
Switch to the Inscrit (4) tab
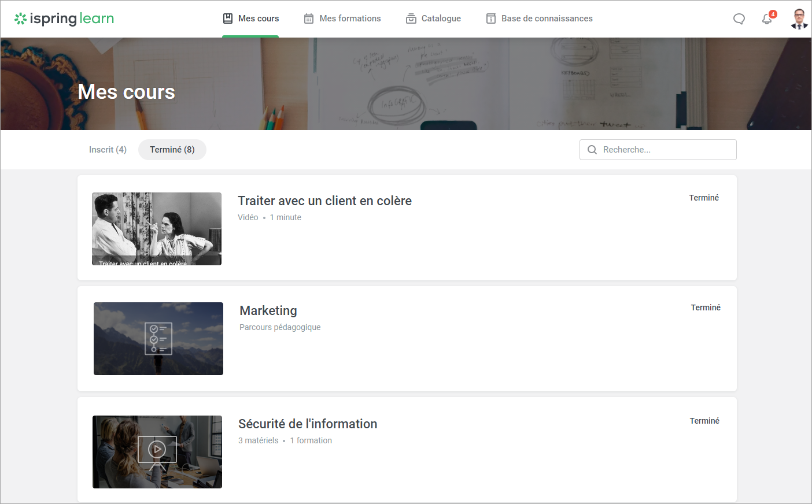[x=108, y=150]
